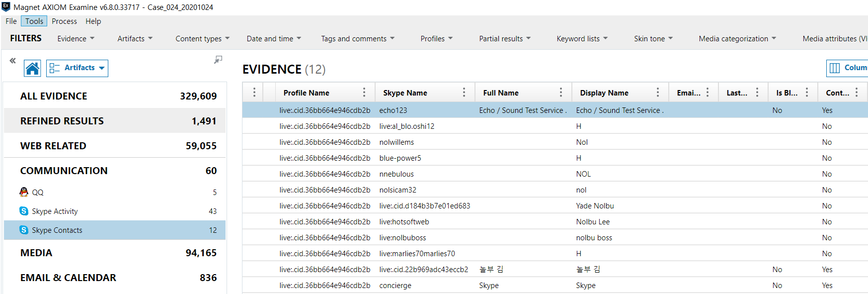Select ALL EVIDENCE category
The image size is (868, 294).
[x=115, y=96]
